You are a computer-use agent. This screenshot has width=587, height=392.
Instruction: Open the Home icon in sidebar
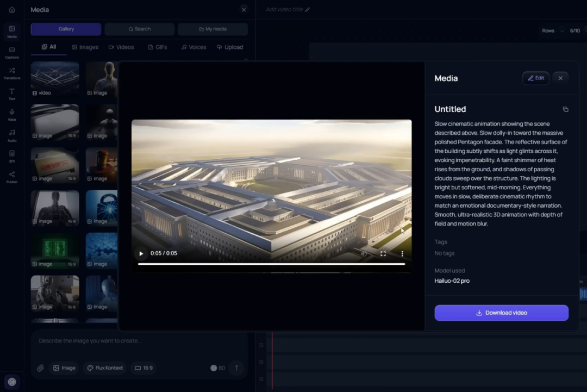pyautogui.click(x=11, y=10)
